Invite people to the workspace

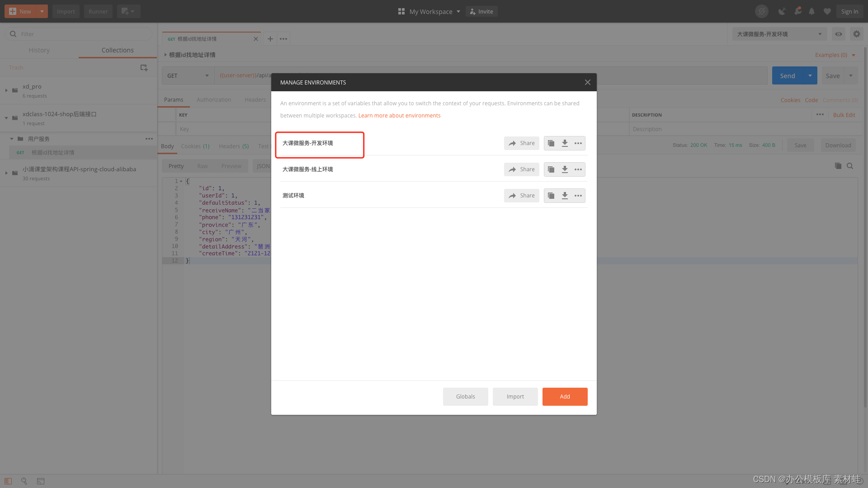[481, 11]
